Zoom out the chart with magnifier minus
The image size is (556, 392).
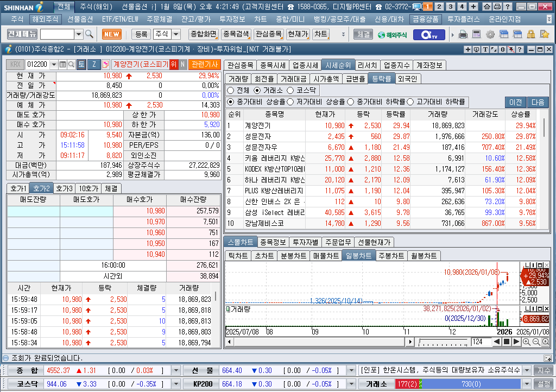(536, 342)
